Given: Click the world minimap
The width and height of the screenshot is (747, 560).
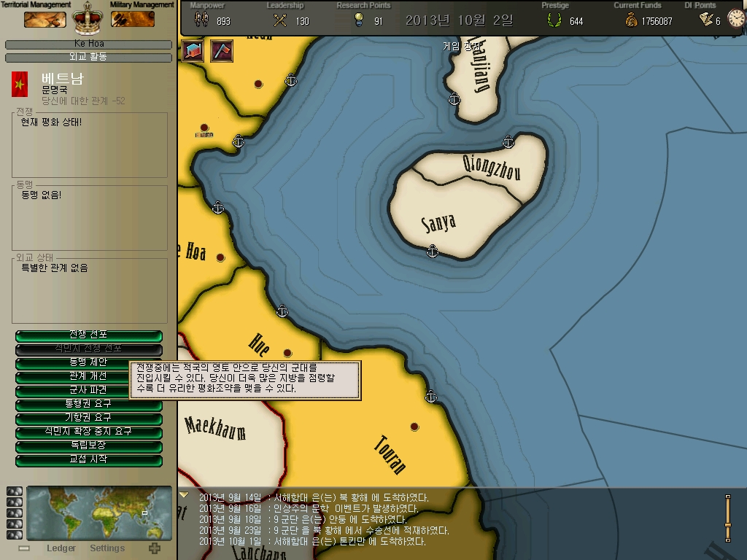Looking at the screenshot, I should (x=99, y=513).
